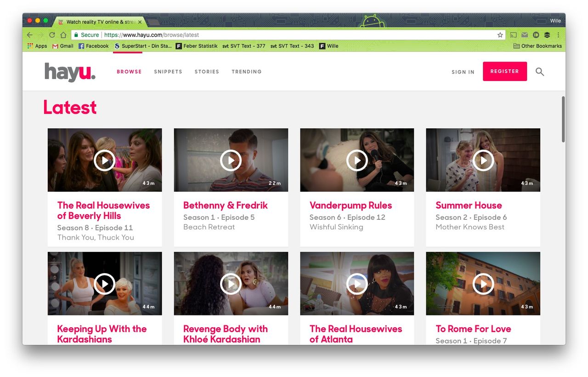Open the SVT Text - 343 bookmark
Screen dimensions: 588x377
click(292, 46)
